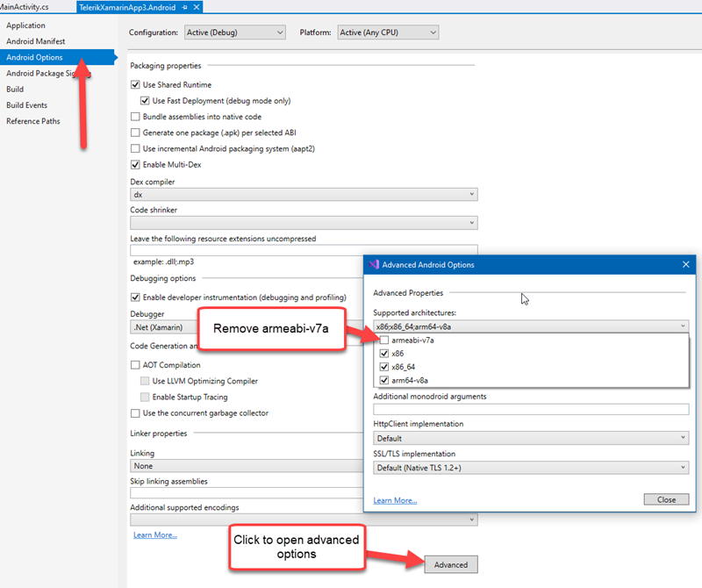Uncheck the arm64-v8a architecture
This screenshot has height=588, width=702.
point(384,380)
